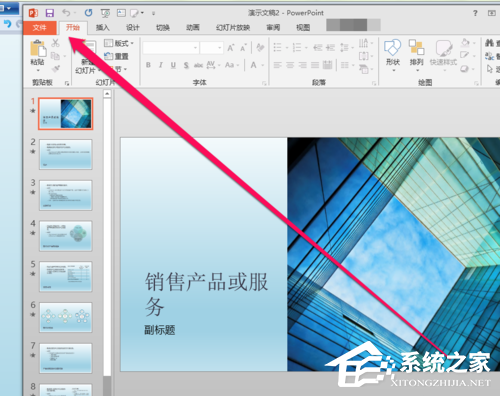500x396 pixels.
Task: Click the Paste clipboard icon
Action: coord(38,49)
